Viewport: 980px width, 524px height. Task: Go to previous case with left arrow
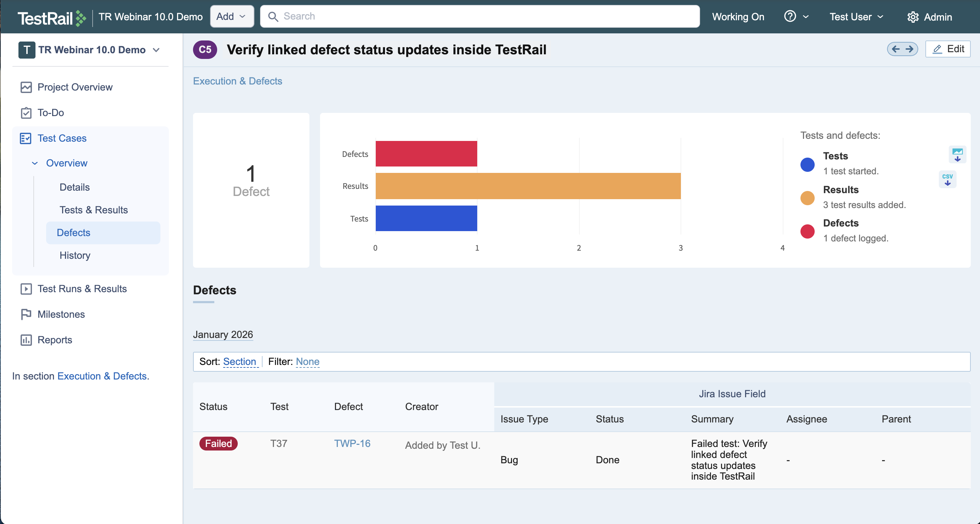coord(896,49)
